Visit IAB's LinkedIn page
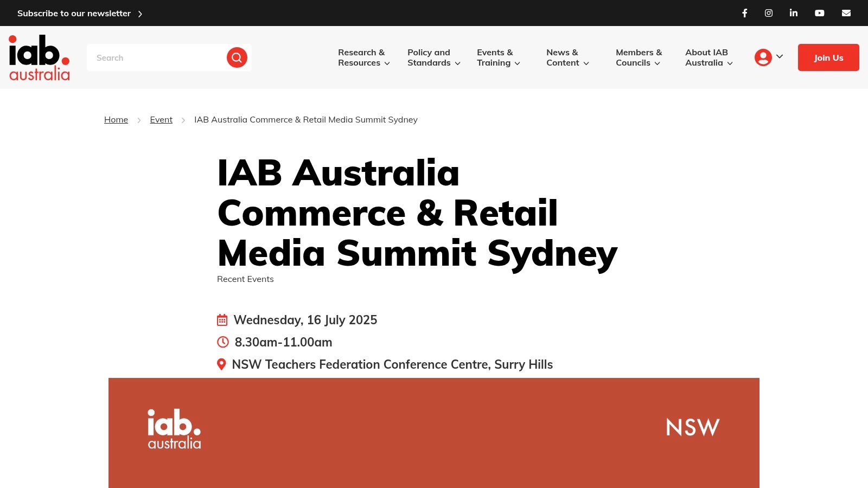Screen dimensions: 868x488 click(x=793, y=13)
